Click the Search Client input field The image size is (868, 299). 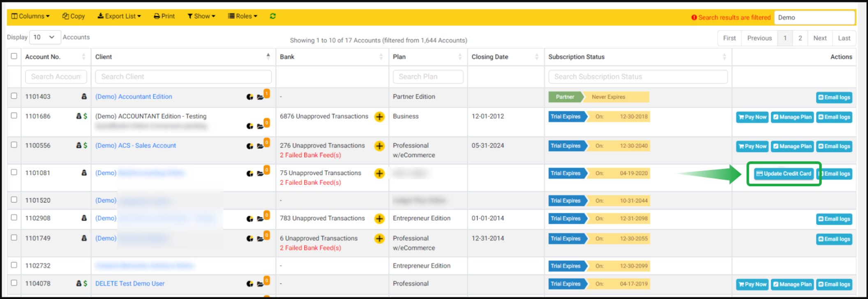[x=183, y=77]
